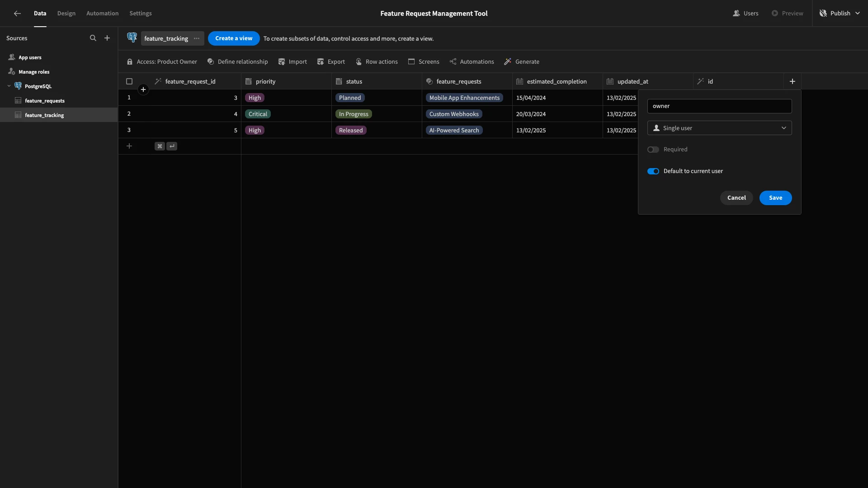The width and height of the screenshot is (868, 488).
Task: Click the Planned status tag
Action: tap(350, 98)
